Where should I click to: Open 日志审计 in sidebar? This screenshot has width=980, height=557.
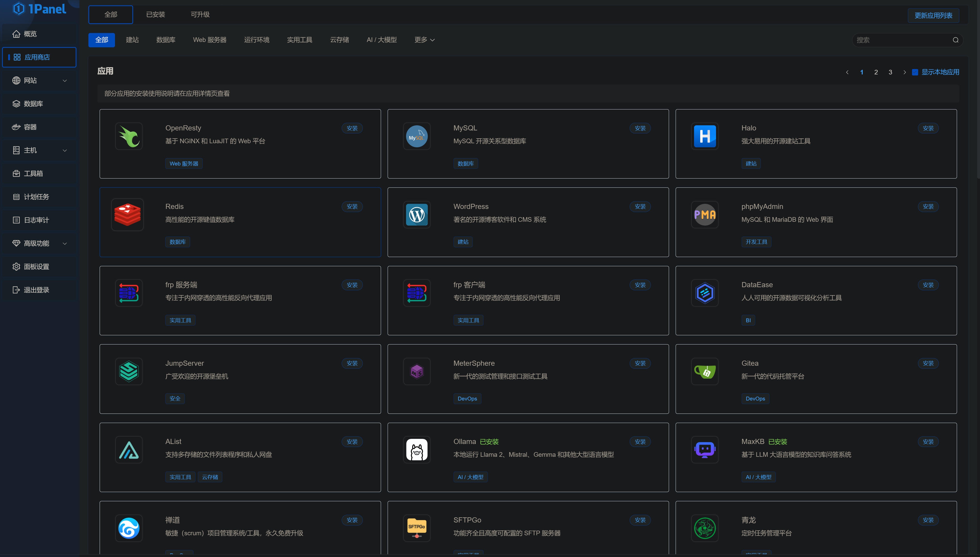click(39, 220)
